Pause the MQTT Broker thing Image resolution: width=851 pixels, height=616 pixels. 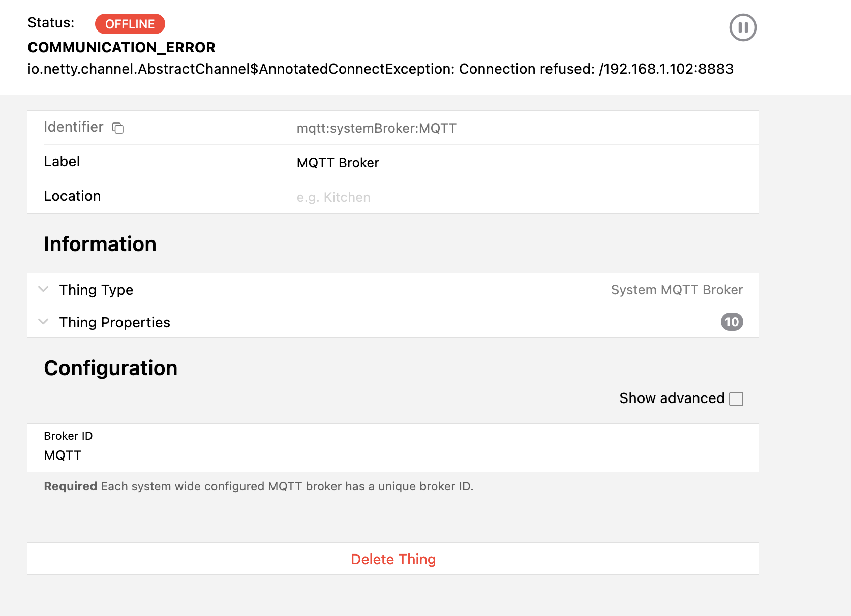743,27
